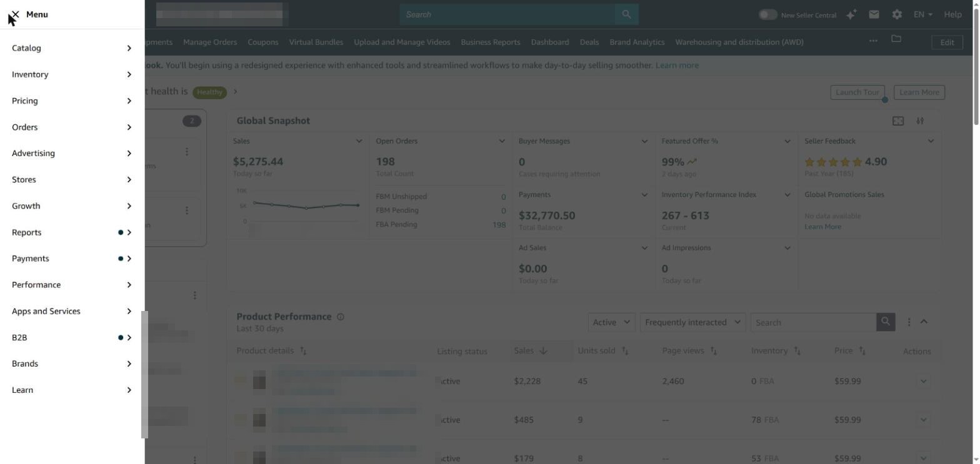
Task: Expand Global Snapshot to full view icon
Action: point(898,121)
